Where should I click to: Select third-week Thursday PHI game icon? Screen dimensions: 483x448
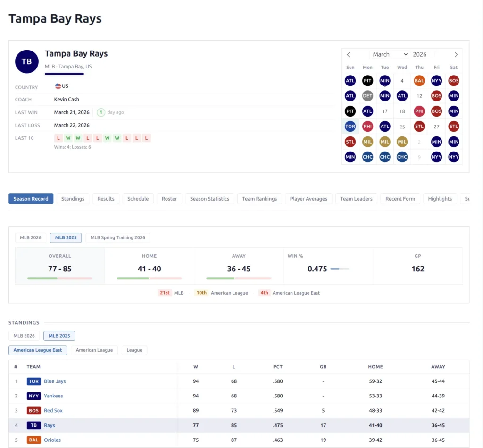pos(419,111)
